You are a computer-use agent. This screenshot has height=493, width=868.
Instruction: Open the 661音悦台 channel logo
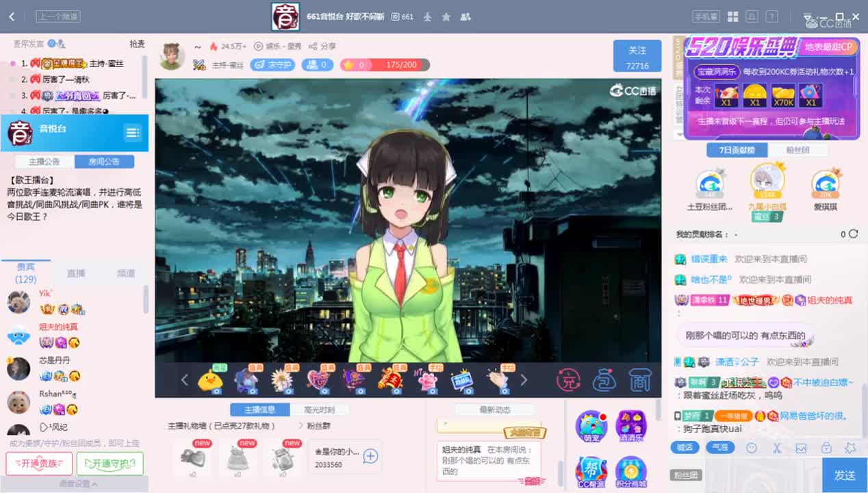(285, 16)
